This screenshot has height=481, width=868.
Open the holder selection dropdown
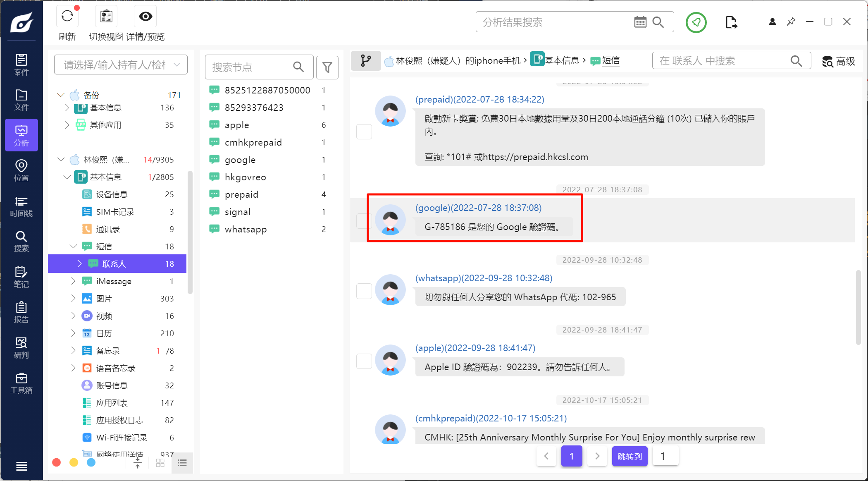121,65
